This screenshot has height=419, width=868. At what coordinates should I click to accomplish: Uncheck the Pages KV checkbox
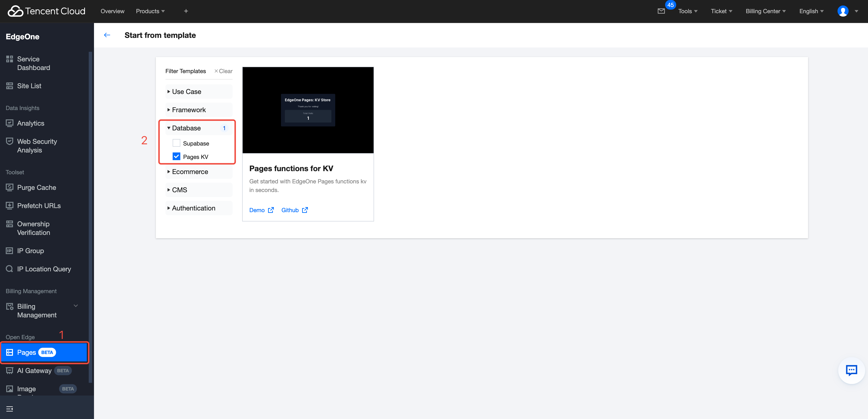pos(176,157)
